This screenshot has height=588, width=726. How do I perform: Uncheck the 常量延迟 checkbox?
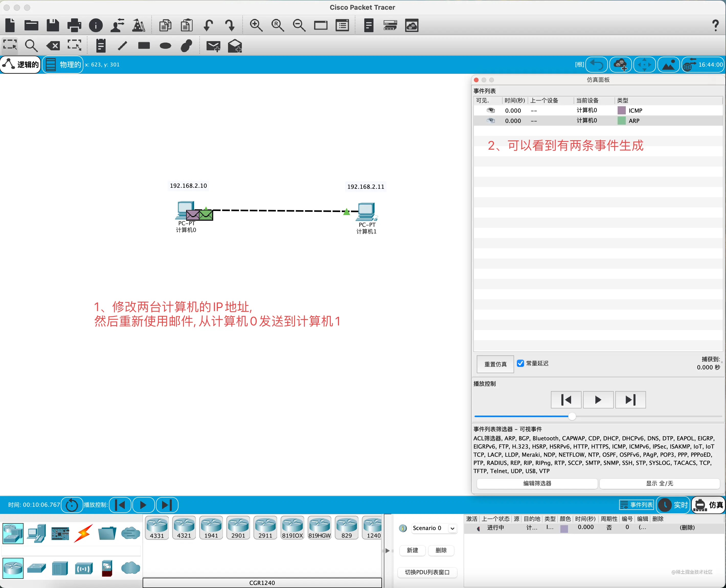click(x=520, y=363)
